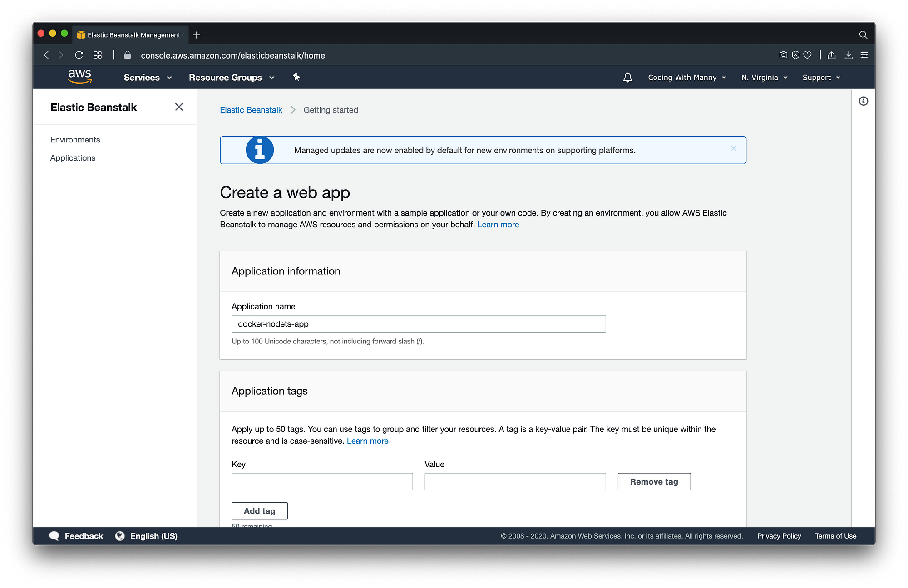
Task: Open the N. Virginia region selector
Action: pyautogui.click(x=764, y=78)
